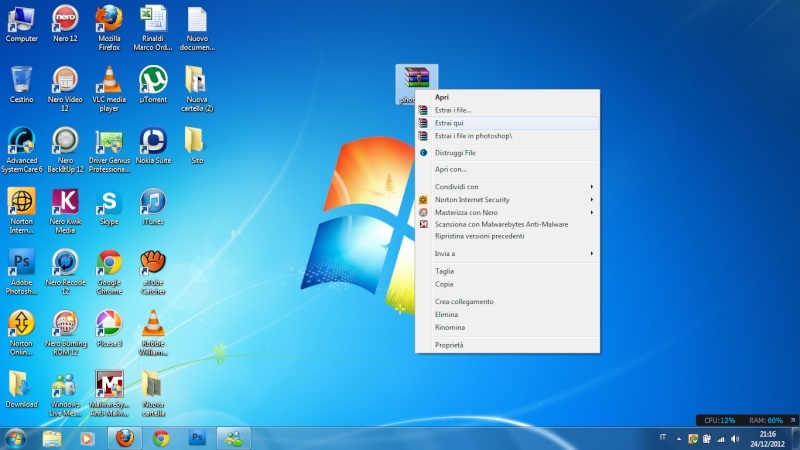Viewport: 800px width, 450px height.
Task: Select the aTube Catcher desktop shortcut
Action: 153,272
